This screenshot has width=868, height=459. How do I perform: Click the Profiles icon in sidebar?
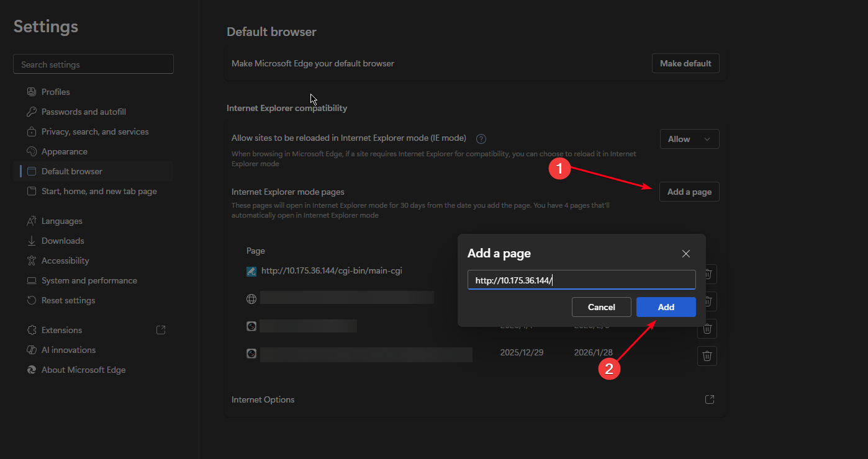pyautogui.click(x=32, y=92)
